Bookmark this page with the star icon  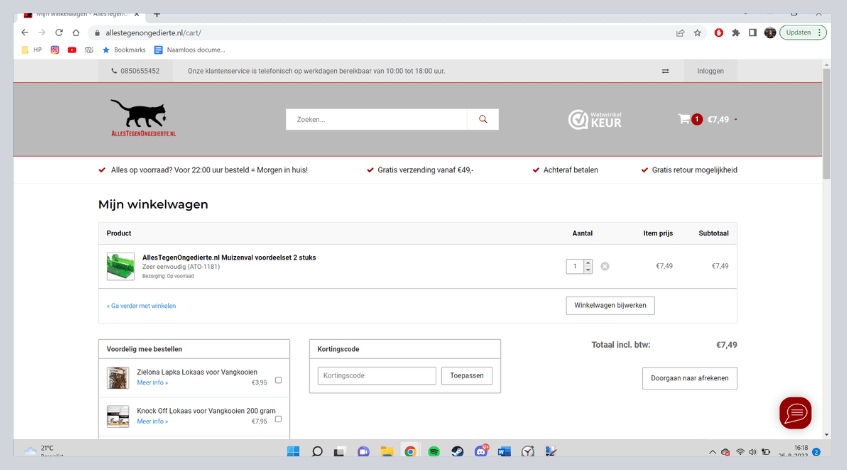tap(697, 32)
